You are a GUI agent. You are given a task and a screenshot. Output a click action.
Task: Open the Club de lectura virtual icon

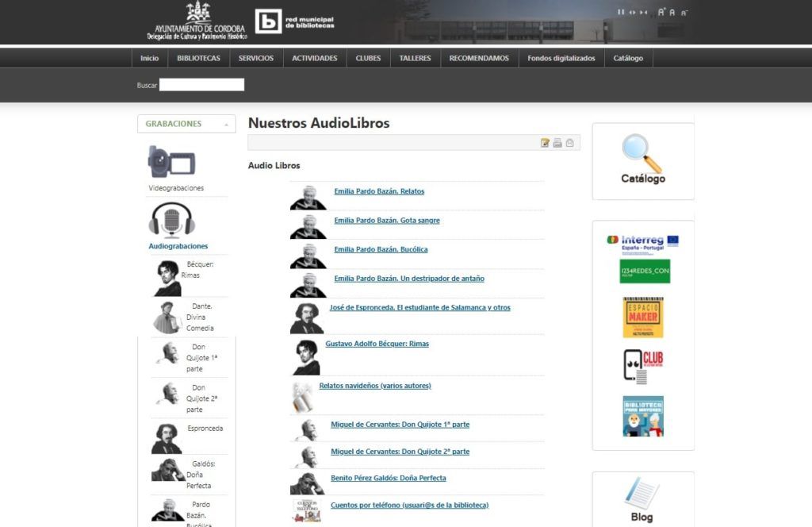click(x=642, y=367)
